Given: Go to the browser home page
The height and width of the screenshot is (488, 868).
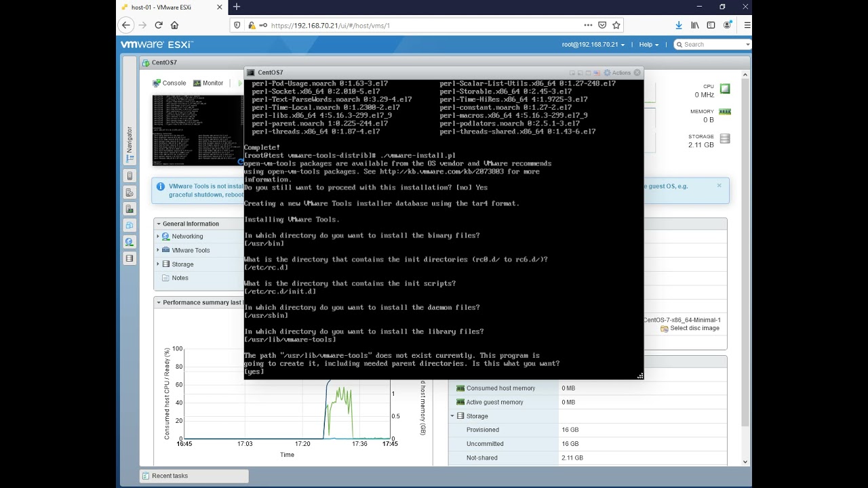Looking at the screenshot, I should click(x=175, y=25).
